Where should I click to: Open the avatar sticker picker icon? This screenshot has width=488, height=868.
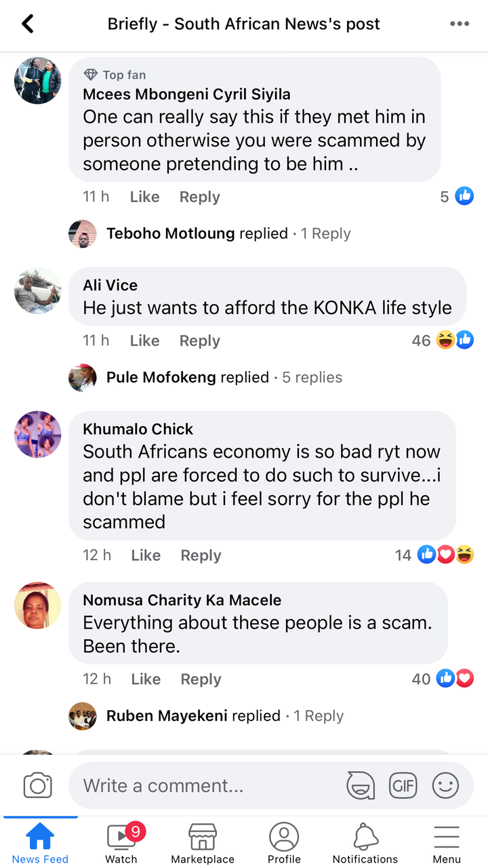361,786
